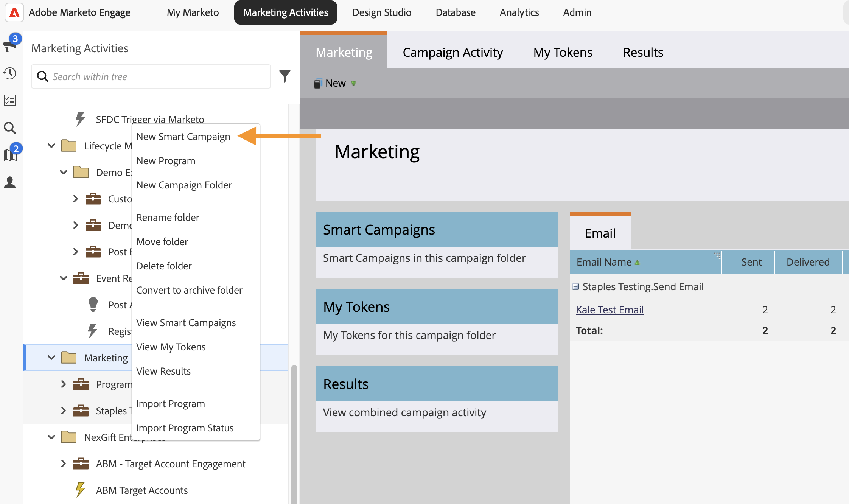Open the checklist tasks icon in sidebar
Viewport: 849px width, 504px height.
(10, 100)
